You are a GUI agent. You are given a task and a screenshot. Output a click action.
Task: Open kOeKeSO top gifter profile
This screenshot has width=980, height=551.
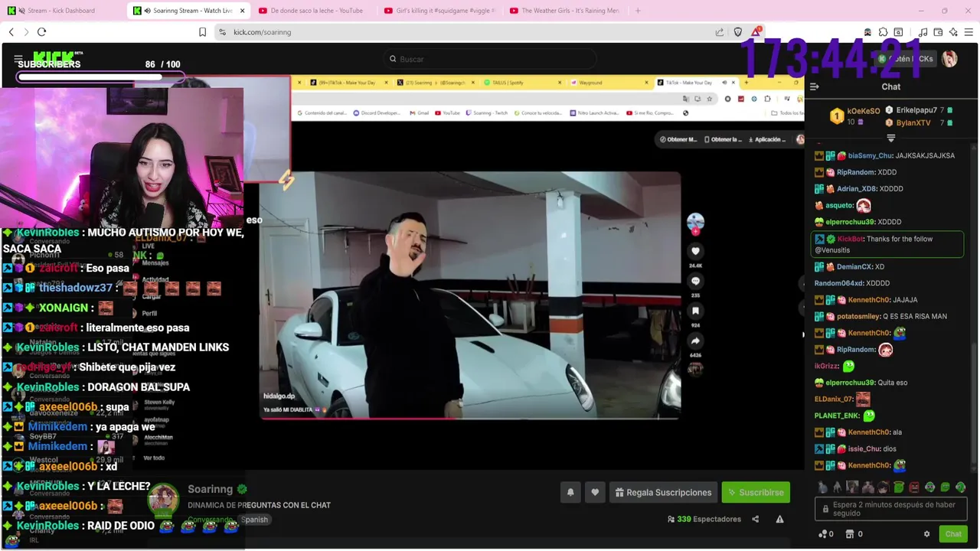(x=864, y=112)
